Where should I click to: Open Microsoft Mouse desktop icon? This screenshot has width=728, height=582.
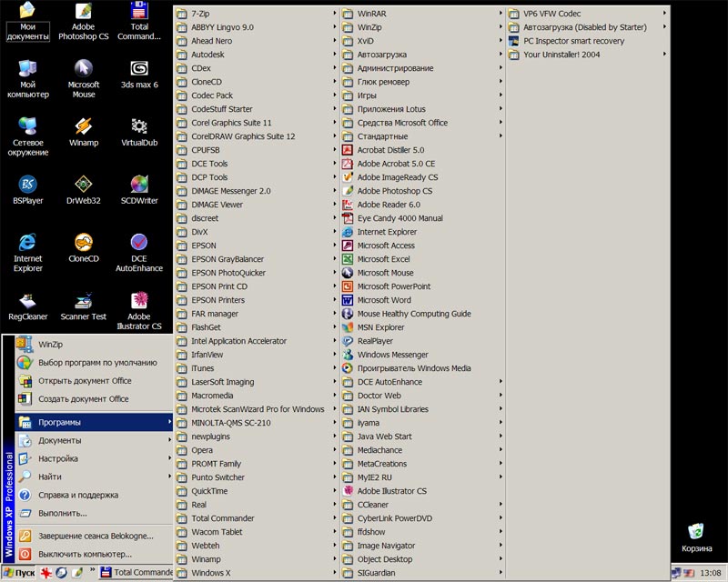coord(84,79)
